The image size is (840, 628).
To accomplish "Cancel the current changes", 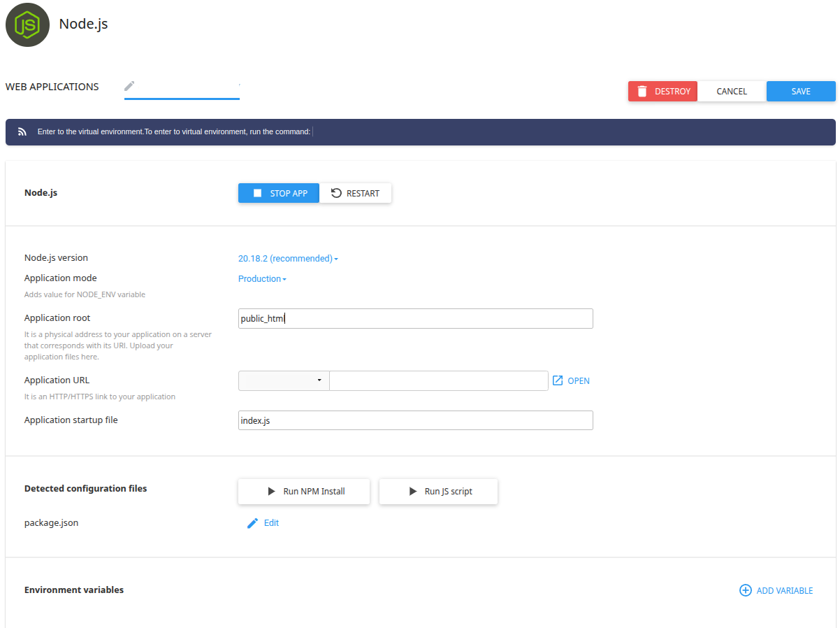I will pos(731,91).
